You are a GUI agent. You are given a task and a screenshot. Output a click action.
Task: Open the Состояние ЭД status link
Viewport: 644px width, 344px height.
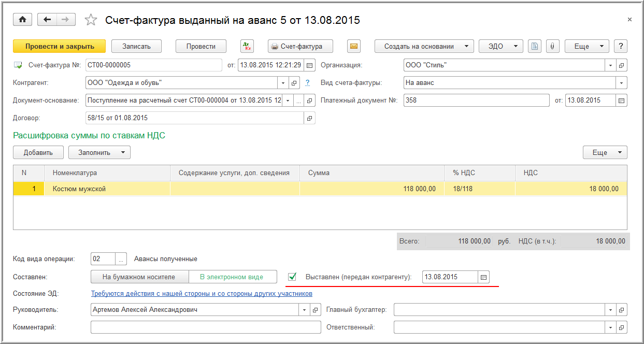coord(202,293)
